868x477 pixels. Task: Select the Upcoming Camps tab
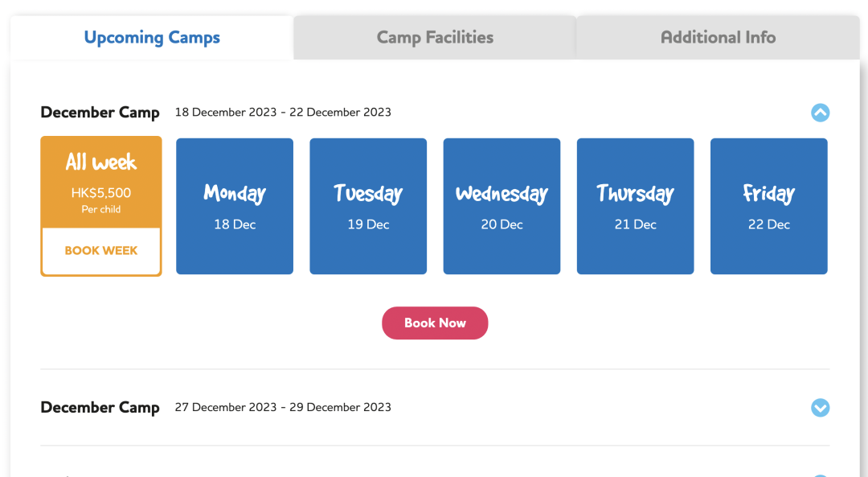(152, 37)
